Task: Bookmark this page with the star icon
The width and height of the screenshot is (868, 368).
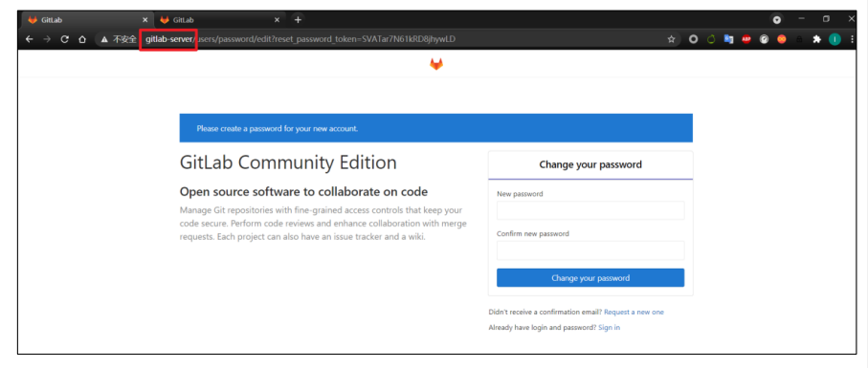Action: click(671, 39)
